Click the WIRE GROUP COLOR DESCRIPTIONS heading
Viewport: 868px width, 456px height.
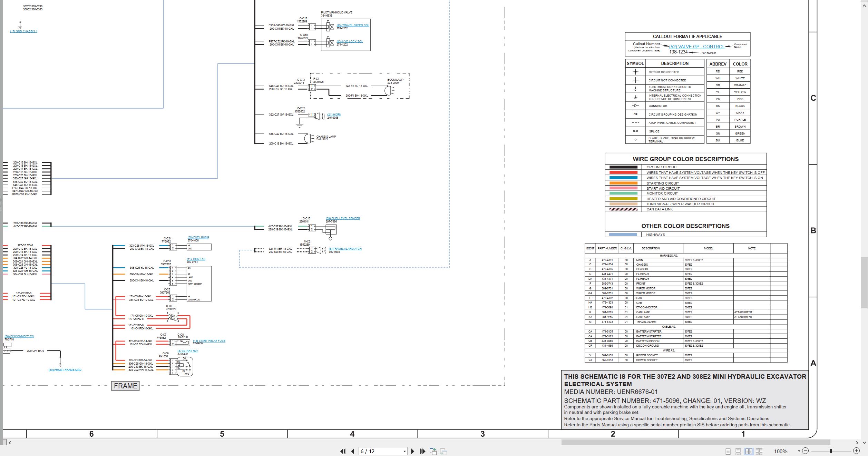pyautogui.click(x=685, y=159)
